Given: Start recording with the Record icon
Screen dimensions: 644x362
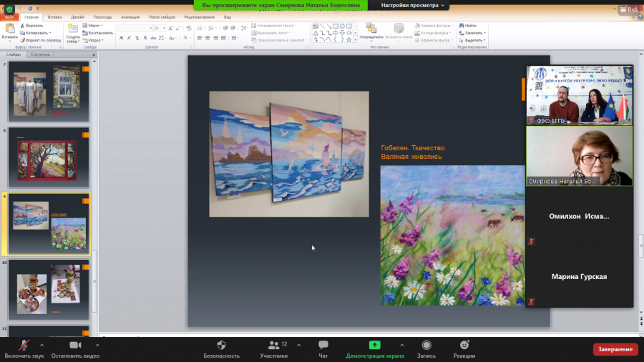Looking at the screenshot, I should 426,345.
